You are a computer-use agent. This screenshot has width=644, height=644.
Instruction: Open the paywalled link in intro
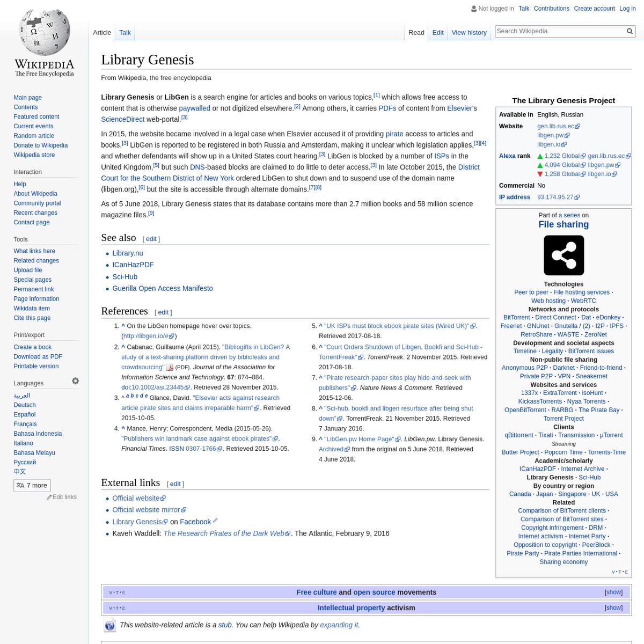[194, 108]
